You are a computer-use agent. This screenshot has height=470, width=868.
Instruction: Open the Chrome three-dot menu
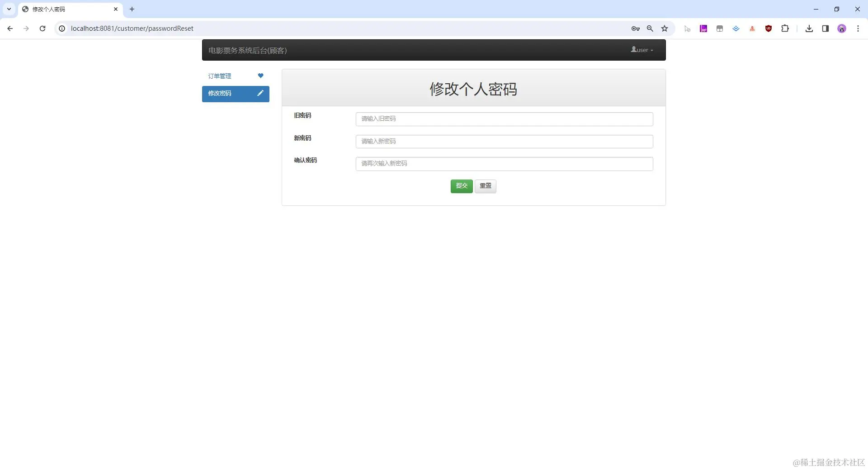(858, 28)
